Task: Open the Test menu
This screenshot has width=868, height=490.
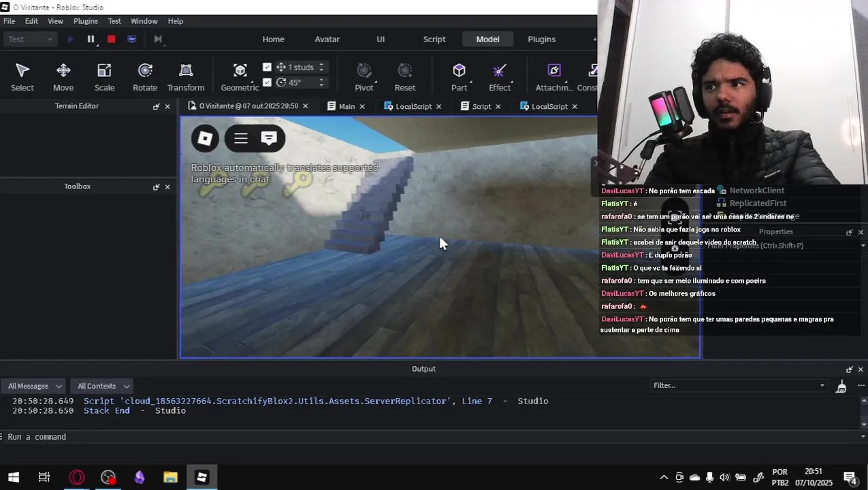Action: [x=114, y=21]
